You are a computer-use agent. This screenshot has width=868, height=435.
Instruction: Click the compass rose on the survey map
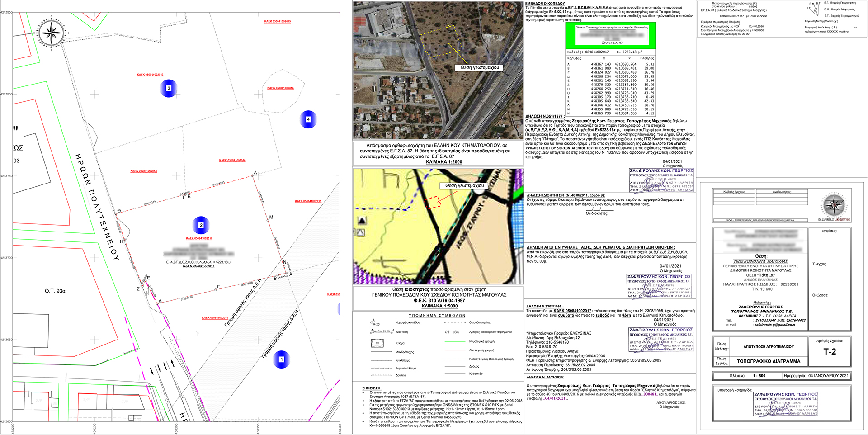click(52, 33)
